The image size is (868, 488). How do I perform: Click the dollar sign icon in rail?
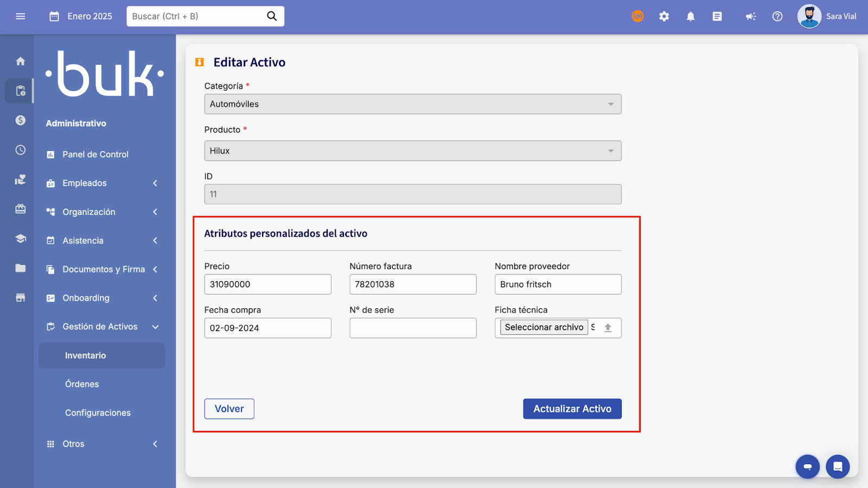[x=21, y=120]
